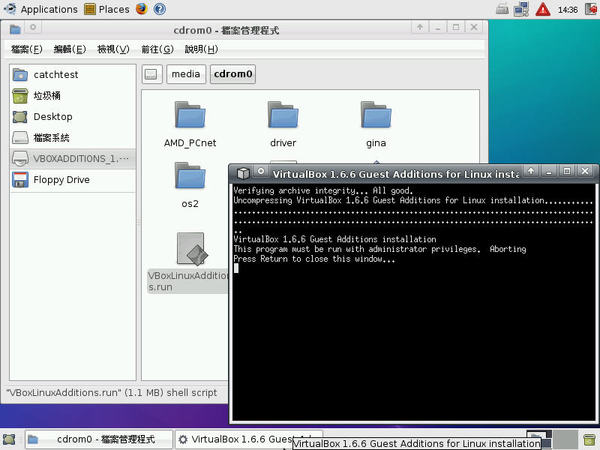Click the red warning triangle tray icon
Image resolution: width=600 pixels, height=450 pixels.
(x=543, y=9)
